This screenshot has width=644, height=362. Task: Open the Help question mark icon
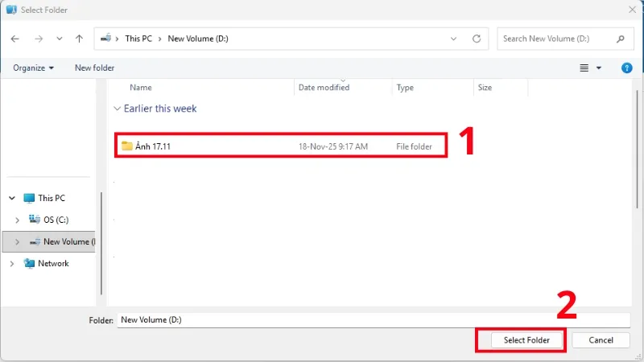(627, 68)
